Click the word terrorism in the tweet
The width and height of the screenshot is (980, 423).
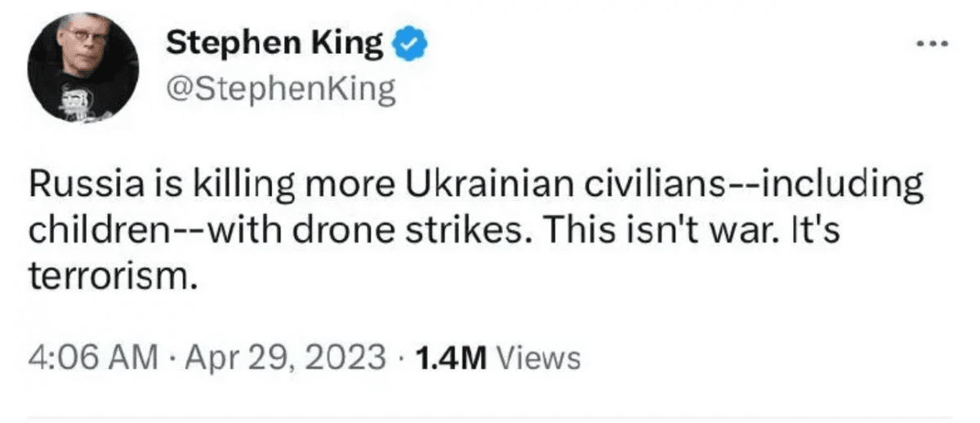(113, 278)
